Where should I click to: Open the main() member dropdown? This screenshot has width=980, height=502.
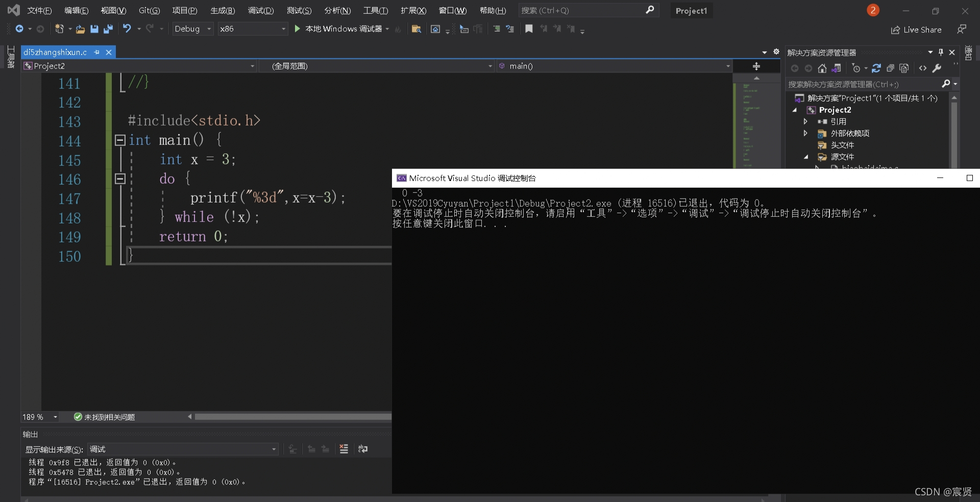[614, 66]
